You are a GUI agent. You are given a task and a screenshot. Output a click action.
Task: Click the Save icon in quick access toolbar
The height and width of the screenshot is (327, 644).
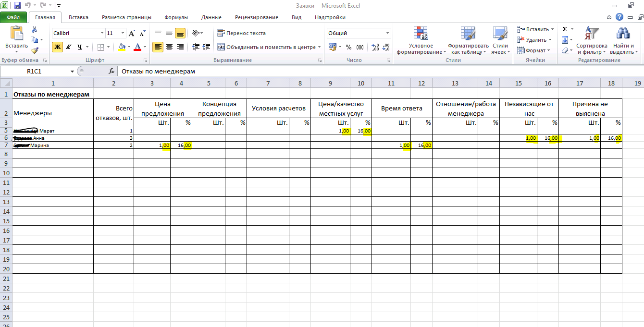coord(17,6)
